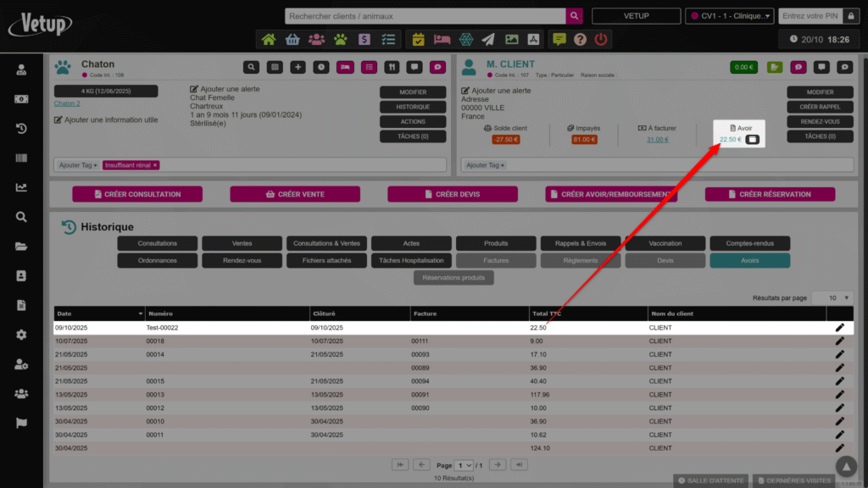Viewport: 868px width, 488px height.
Task: Click the À facturer 31.00 € link
Action: pyautogui.click(x=657, y=140)
